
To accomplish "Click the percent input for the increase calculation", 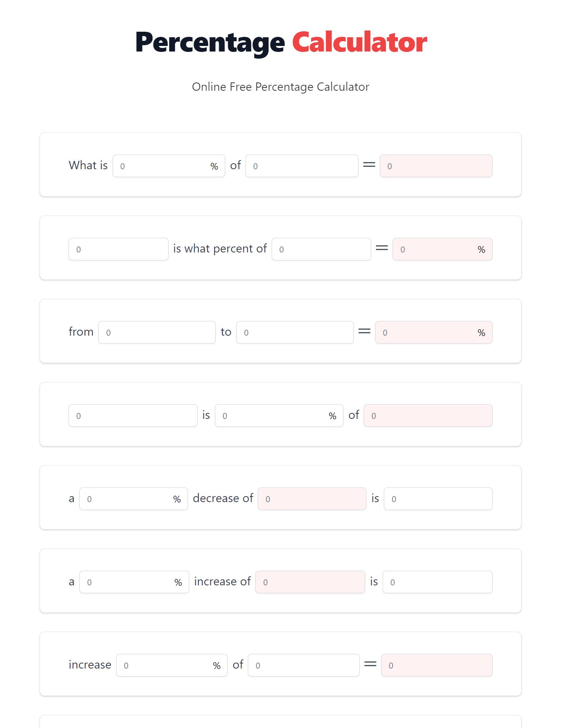I will coord(134,581).
